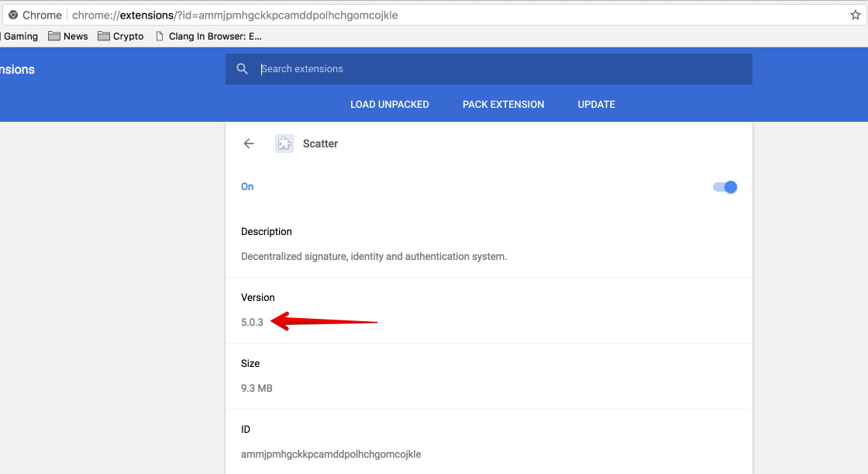Click PACK EXTENSION button
This screenshot has width=868, height=474.
tap(503, 104)
